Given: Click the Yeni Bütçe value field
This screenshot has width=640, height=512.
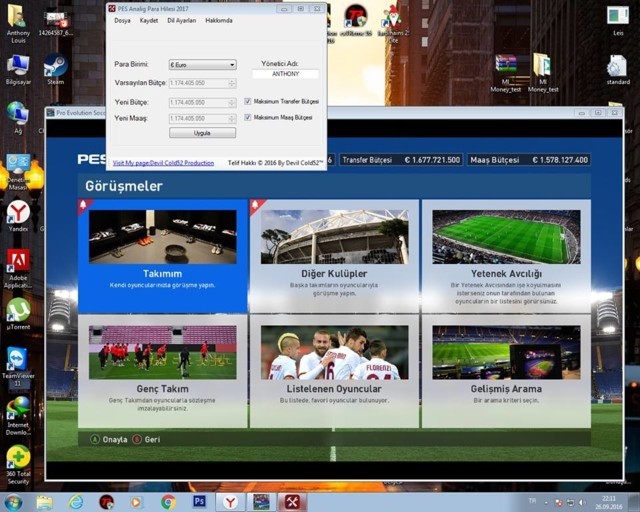Looking at the screenshot, I should pyautogui.click(x=199, y=102).
